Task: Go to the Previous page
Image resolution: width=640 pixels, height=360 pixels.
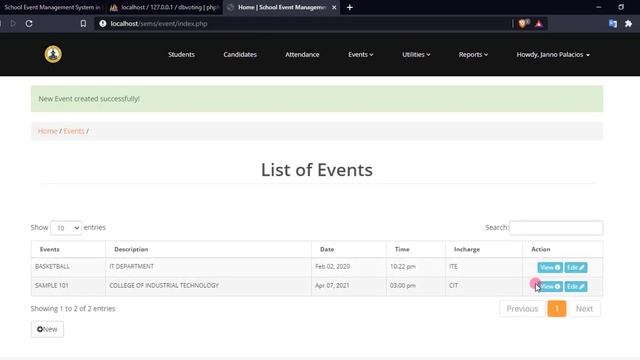Action: [522, 309]
